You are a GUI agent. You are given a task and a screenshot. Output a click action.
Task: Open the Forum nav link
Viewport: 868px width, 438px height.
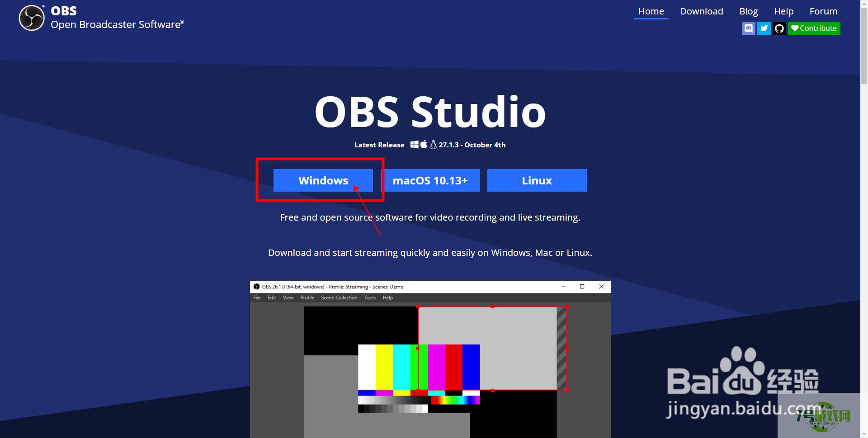823,11
